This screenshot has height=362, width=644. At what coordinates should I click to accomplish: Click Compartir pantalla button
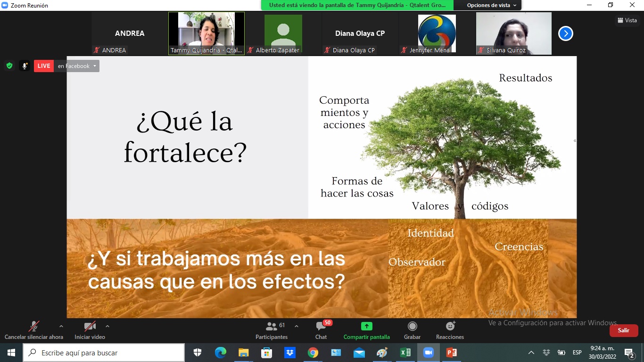coord(367,330)
